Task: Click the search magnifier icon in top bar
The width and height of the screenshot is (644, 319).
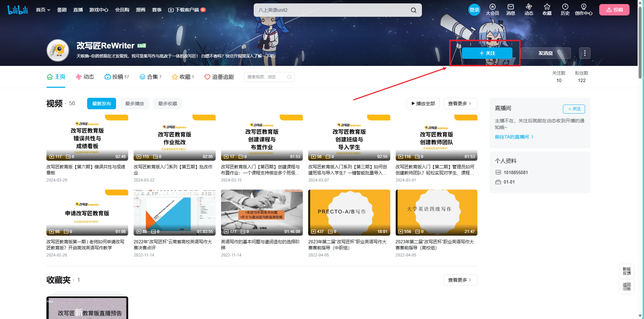Action: pos(414,10)
